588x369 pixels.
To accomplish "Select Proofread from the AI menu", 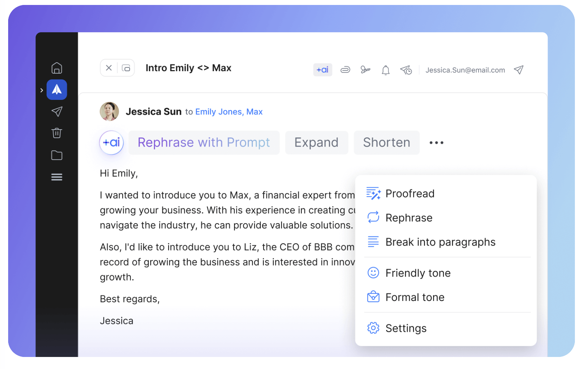I will pos(410,194).
